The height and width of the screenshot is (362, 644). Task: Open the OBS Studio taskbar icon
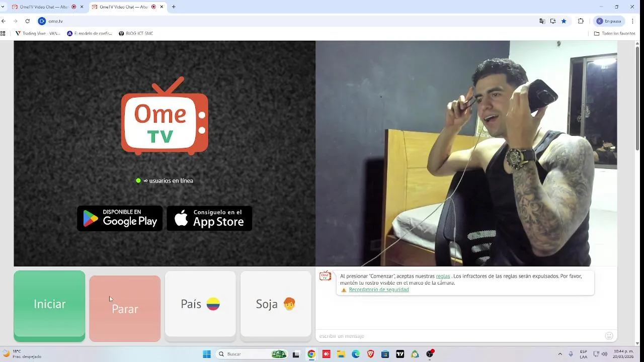coord(430,354)
